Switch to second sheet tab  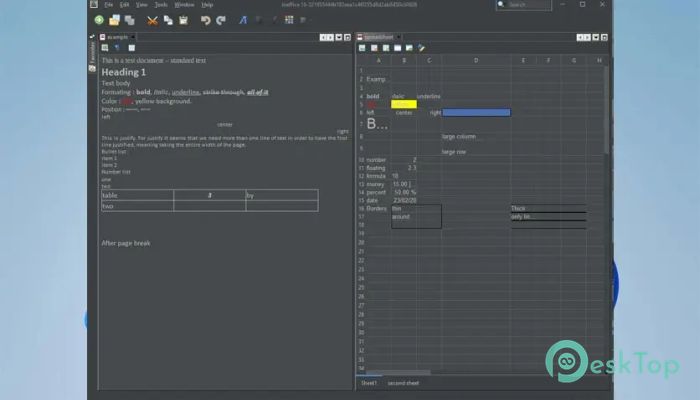click(403, 383)
